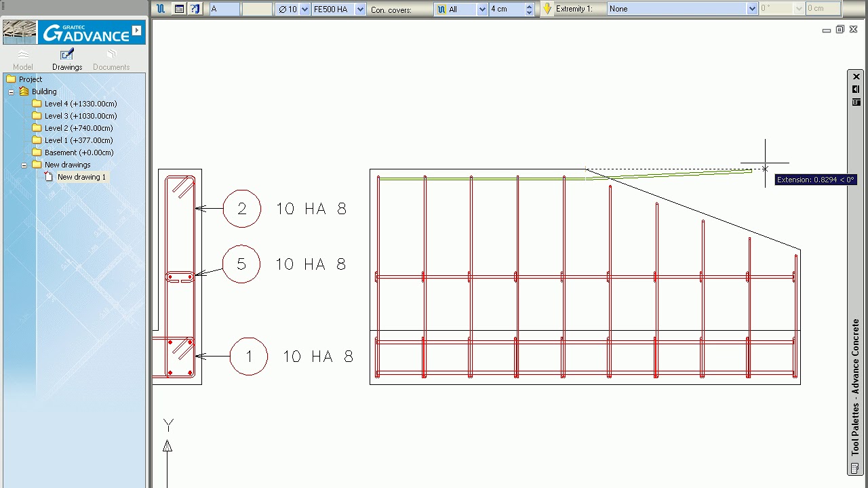
Task: Click the Con. covers label
Action: tap(391, 9)
